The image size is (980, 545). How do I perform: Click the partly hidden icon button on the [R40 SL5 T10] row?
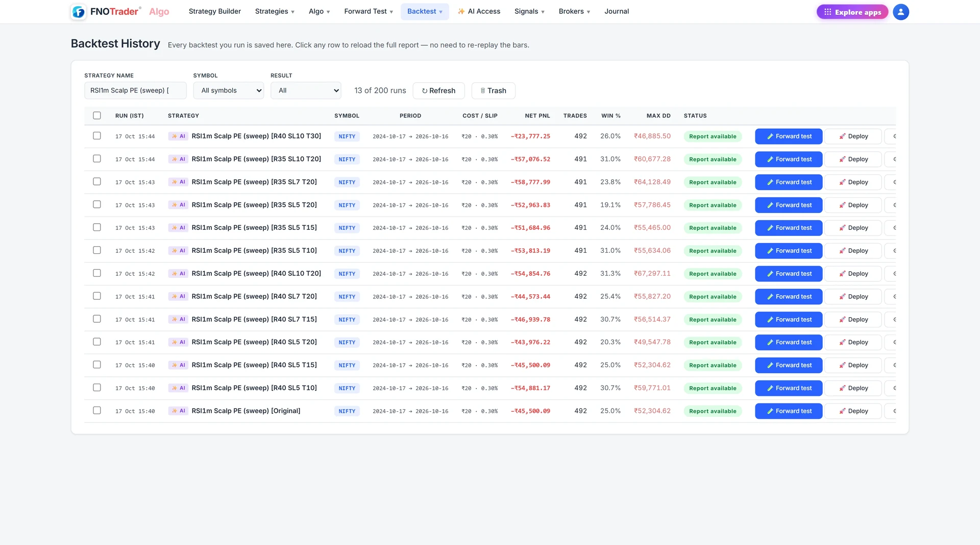coord(891,388)
